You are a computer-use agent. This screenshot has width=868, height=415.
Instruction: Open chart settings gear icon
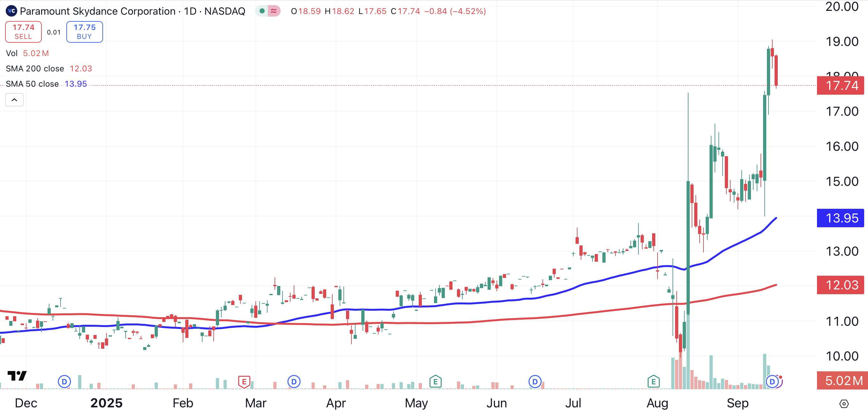coord(844,404)
